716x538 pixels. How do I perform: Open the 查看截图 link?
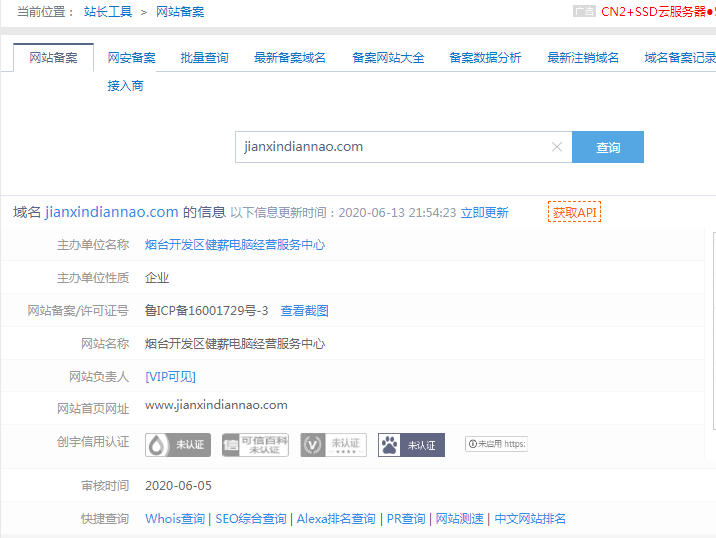point(304,311)
